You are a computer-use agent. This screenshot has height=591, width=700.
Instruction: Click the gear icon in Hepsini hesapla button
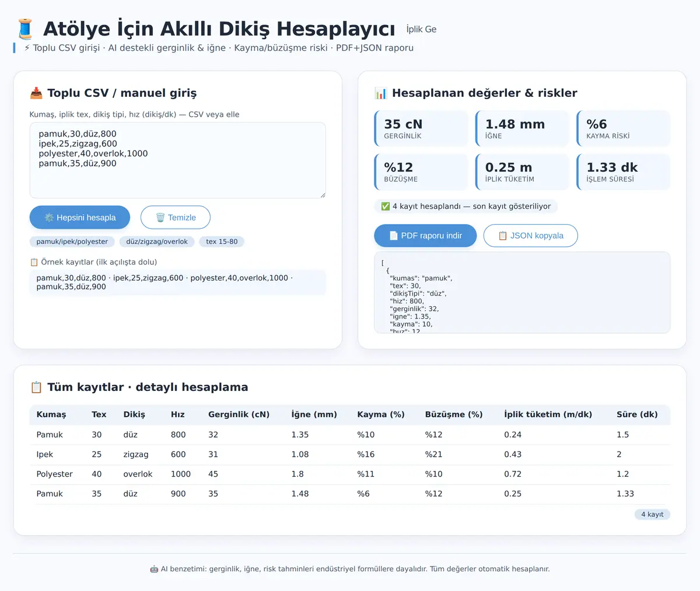(49, 218)
